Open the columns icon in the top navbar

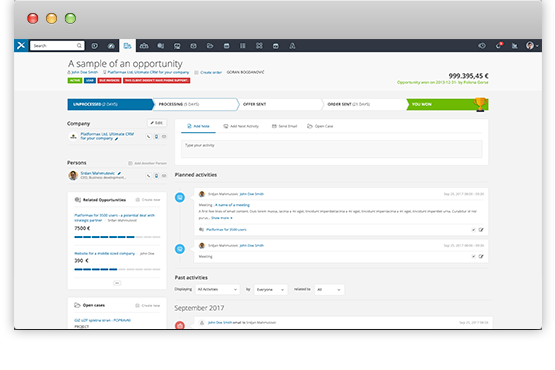pyautogui.click(x=242, y=46)
